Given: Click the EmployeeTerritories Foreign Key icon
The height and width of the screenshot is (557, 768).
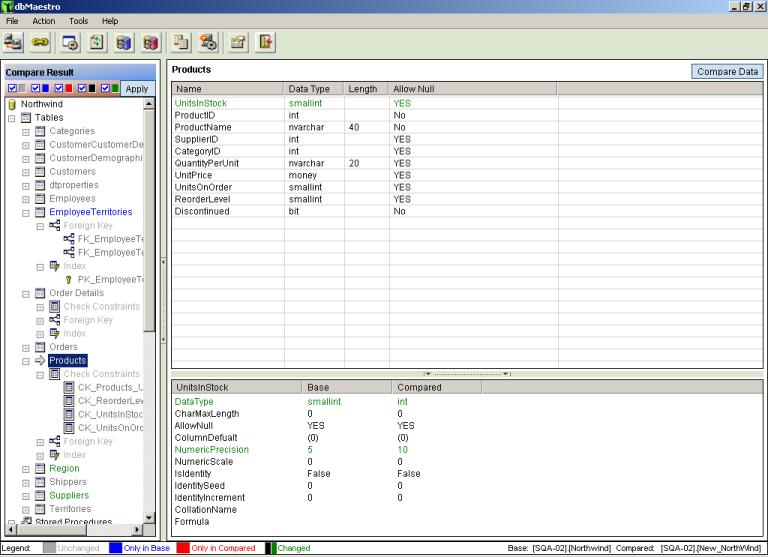Looking at the screenshot, I should click(55, 225).
